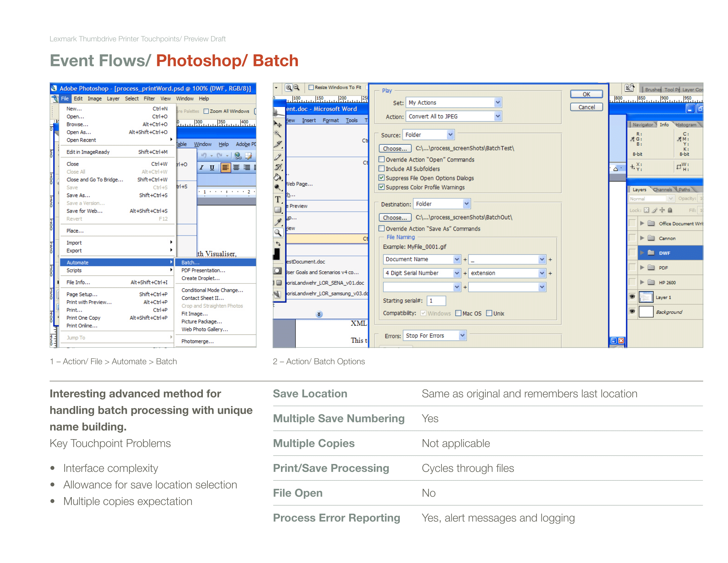
Task: Select the Magic Wand tool
Action: coord(278,134)
